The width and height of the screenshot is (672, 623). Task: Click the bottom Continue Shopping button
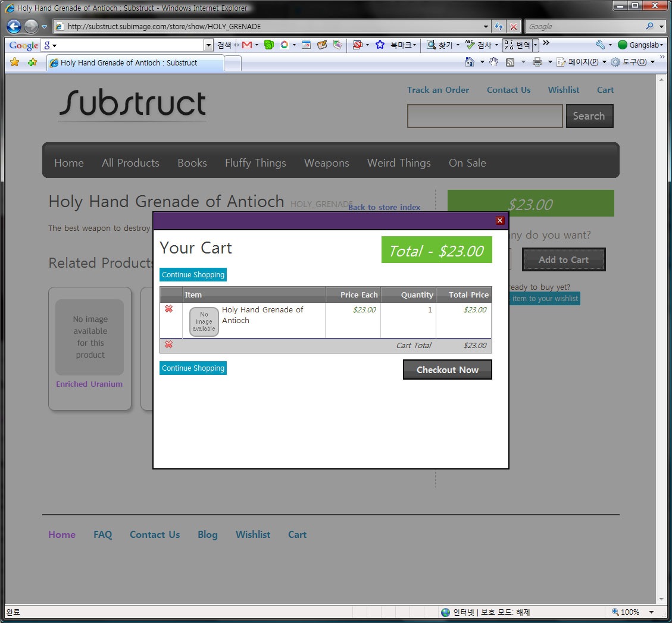193,368
